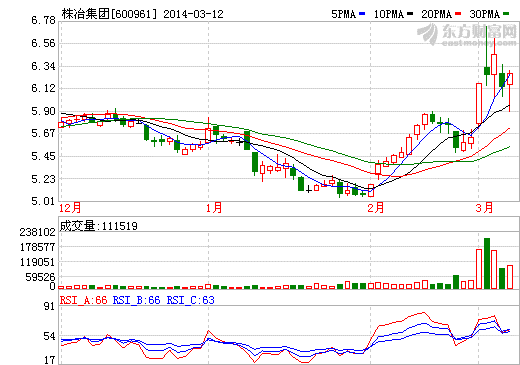Click the 5.67 price axis label
520x365 pixels.
(x=43, y=134)
